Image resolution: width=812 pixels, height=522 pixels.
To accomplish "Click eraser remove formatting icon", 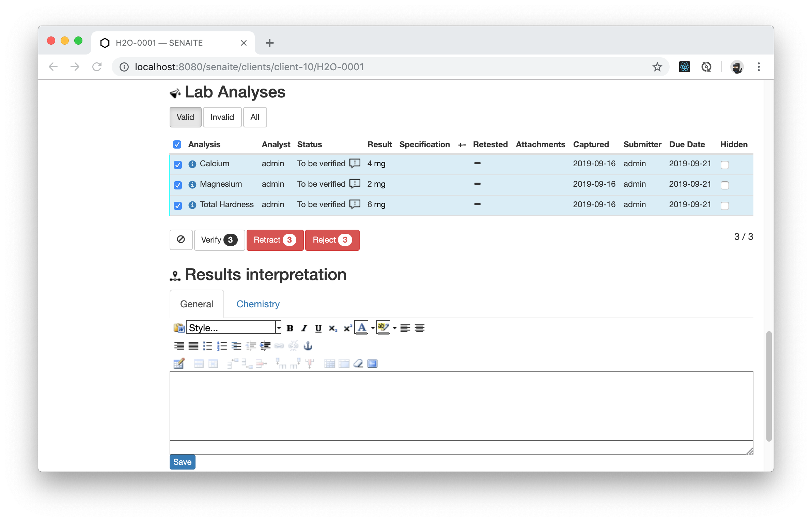I will (x=358, y=364).
